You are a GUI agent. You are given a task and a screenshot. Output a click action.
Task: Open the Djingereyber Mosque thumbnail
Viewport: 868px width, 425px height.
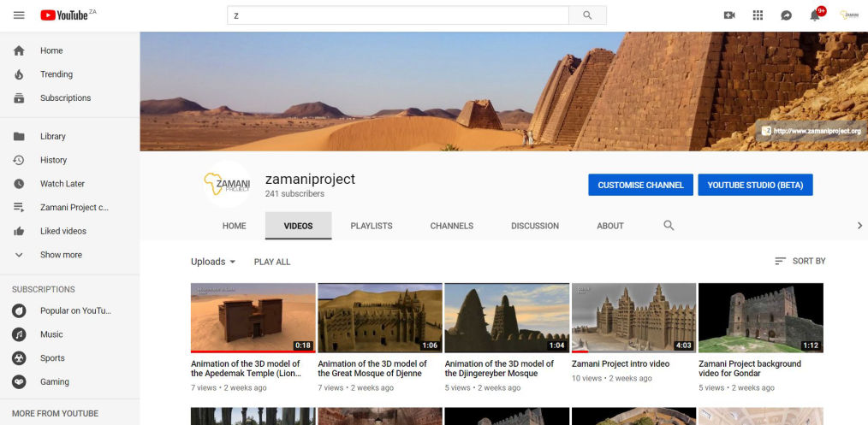(x=507, y=318)
